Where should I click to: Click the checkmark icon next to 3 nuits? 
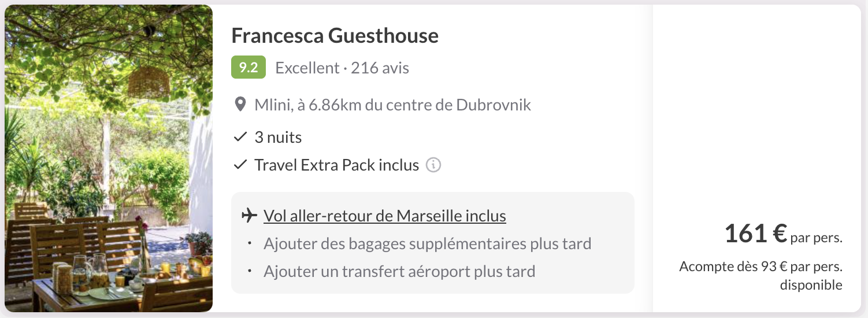(x=240, y=138)
